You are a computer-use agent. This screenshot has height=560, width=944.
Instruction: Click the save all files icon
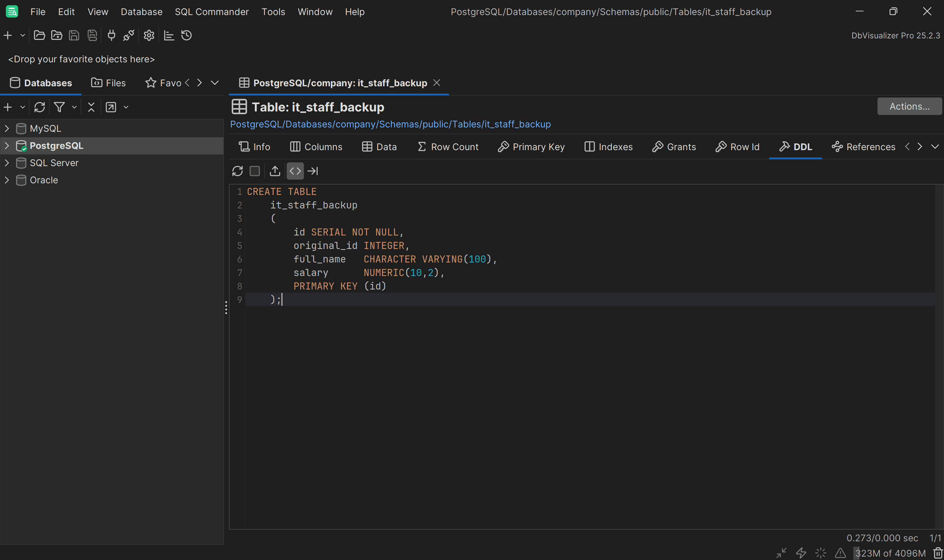[92, 36]
